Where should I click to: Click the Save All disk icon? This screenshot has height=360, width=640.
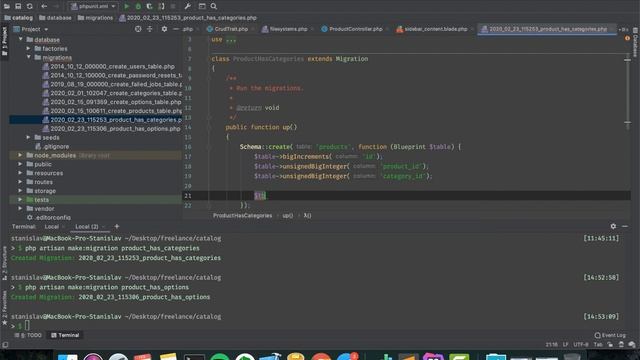pyautogui.click(x=18, y=6)
